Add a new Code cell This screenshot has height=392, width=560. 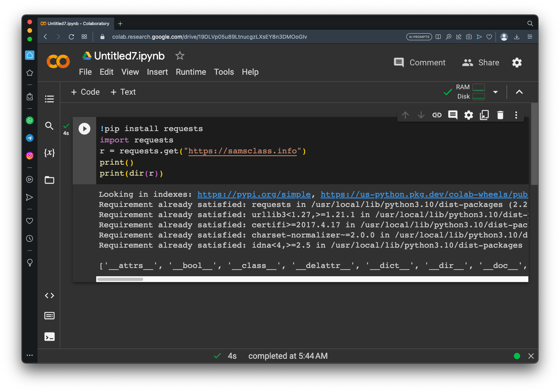(x=85, y=92)
